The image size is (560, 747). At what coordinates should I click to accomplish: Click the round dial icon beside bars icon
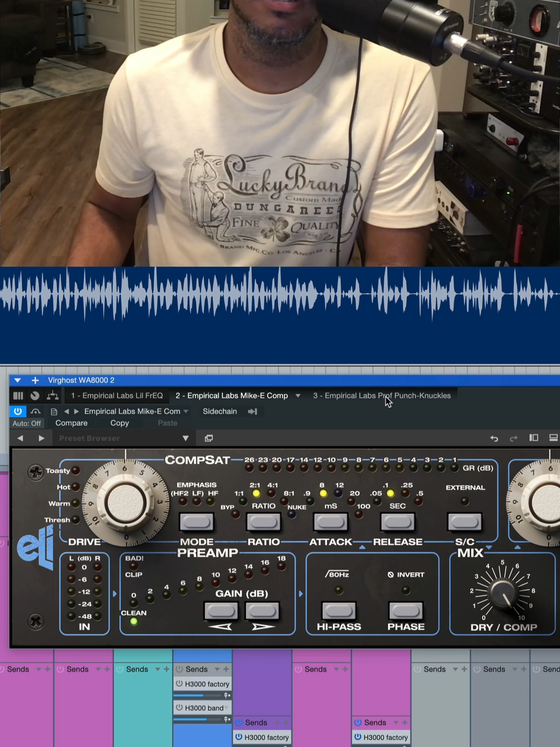[35, 396]
